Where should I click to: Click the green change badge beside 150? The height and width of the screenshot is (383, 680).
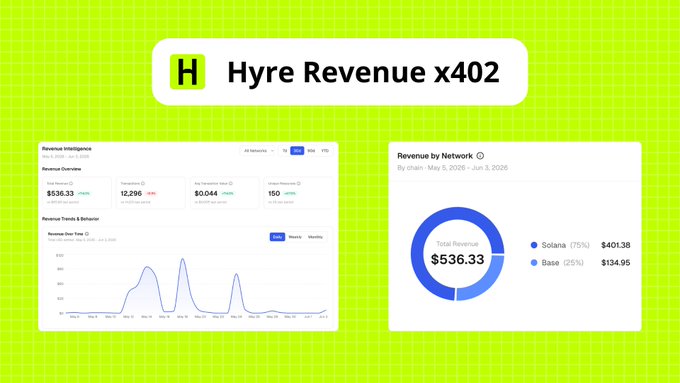coord(290,193)
